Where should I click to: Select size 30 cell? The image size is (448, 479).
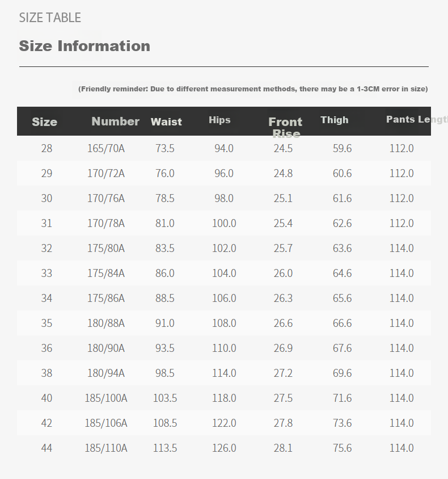(x=47, y=199)
